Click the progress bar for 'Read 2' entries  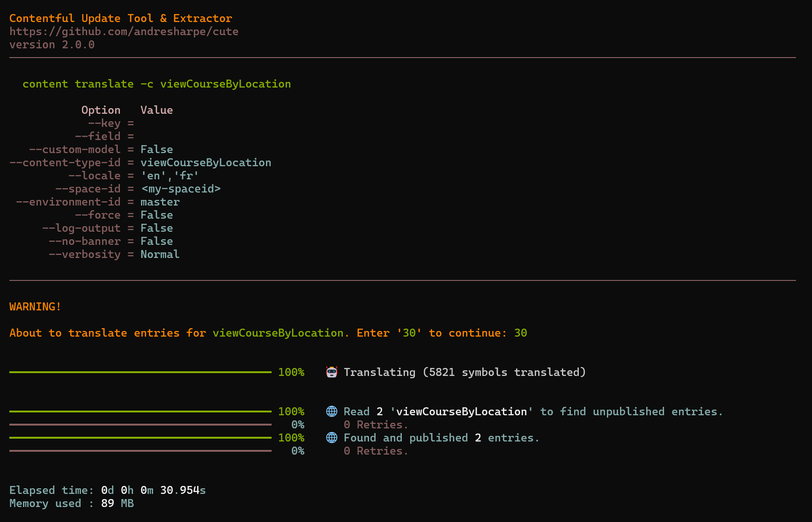(x=140, y=412)
